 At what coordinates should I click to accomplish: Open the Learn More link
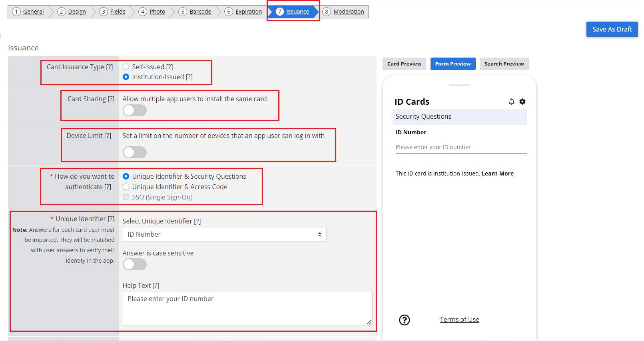tap(498, 173)
